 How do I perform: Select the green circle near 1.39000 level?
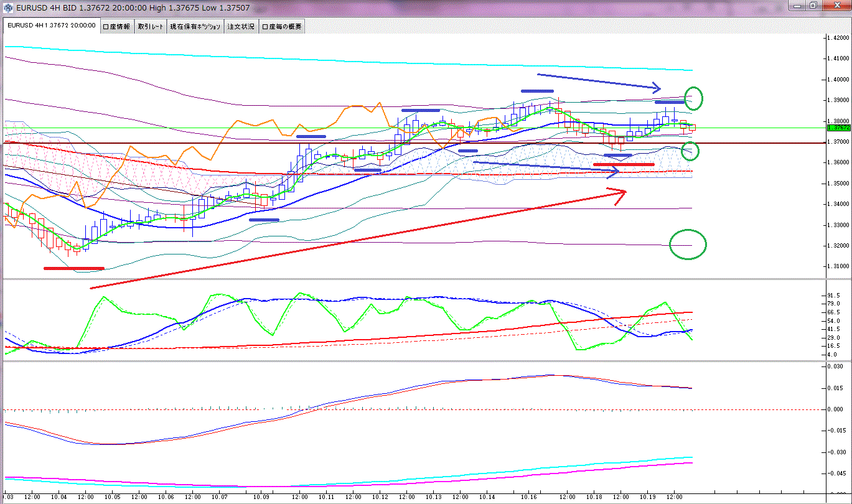pos(692,98)
